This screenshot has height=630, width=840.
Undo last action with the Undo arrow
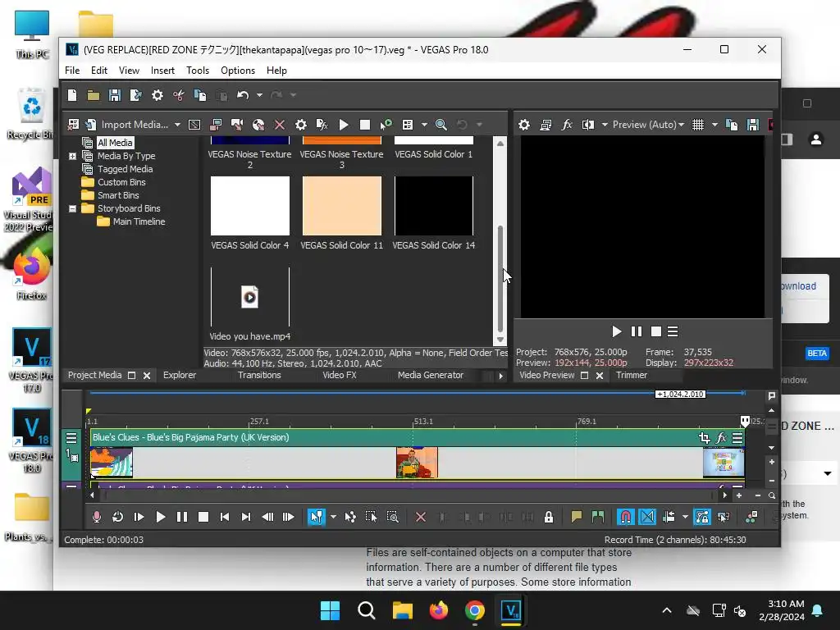(243, 95)
